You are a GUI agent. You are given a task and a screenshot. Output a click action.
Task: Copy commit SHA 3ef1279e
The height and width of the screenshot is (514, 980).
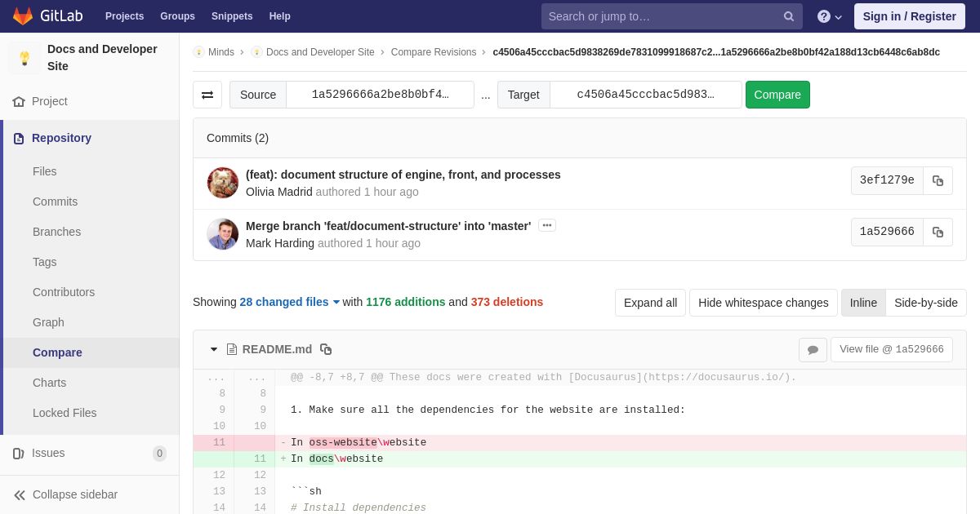(x=938, y=181)
